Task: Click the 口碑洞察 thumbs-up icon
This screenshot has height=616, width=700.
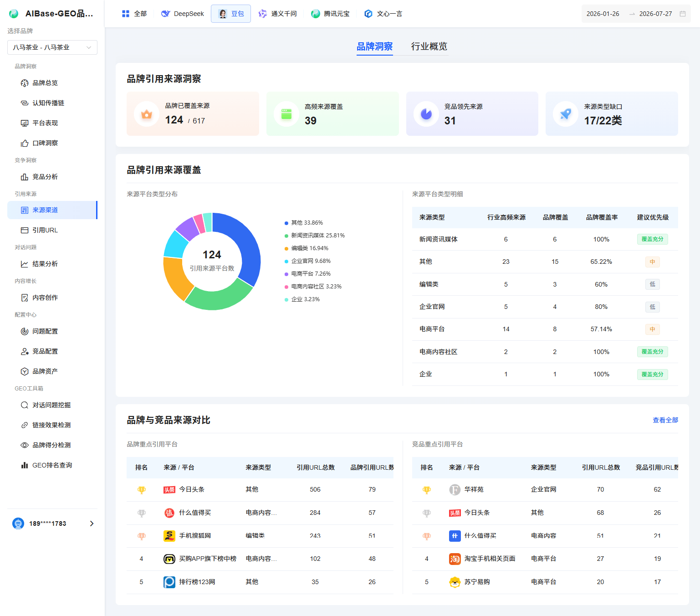Action: 25,143
